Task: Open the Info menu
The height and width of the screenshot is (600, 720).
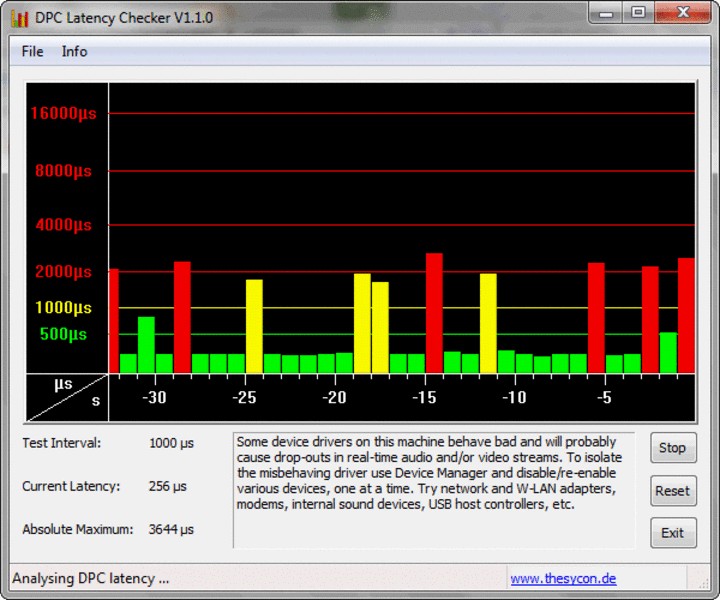Action: click(74, 51)
